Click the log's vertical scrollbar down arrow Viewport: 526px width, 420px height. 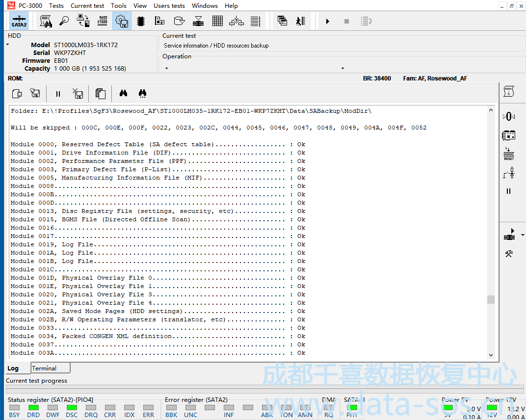[x=491, y=355]
